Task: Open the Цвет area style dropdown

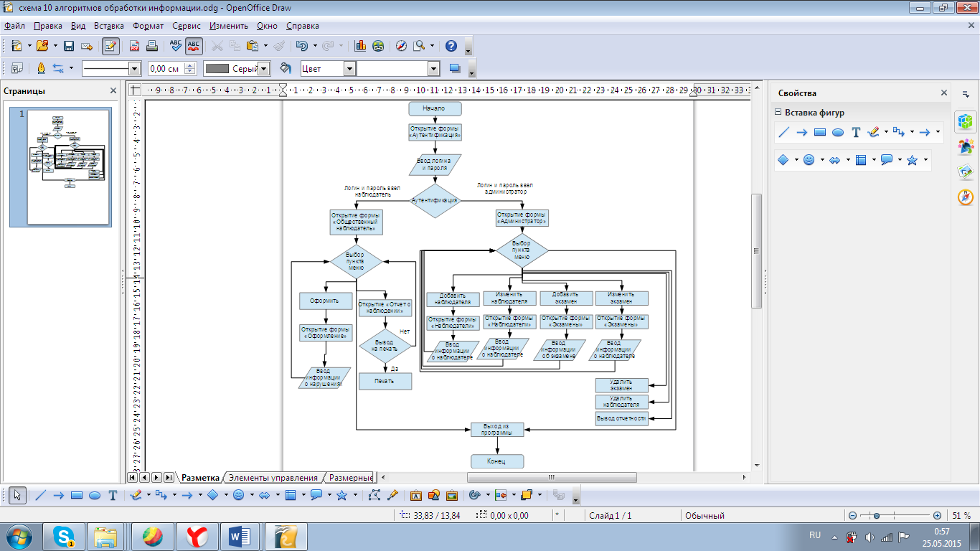Action: [x=349, y=69]
